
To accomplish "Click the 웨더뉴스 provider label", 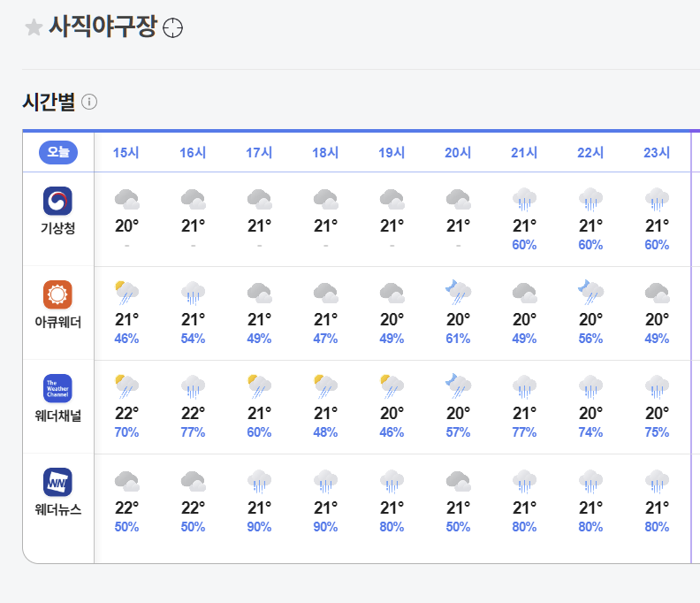I will pyautogui.click(x=57, y=509).
